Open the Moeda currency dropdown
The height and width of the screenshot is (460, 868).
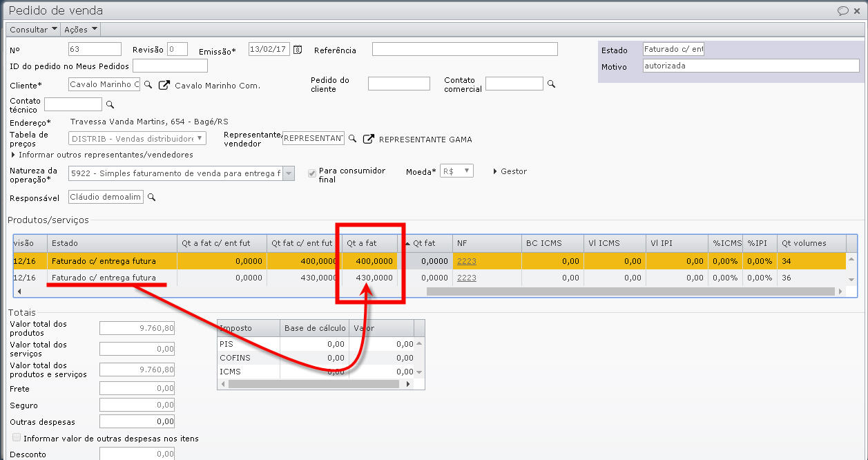456,171
